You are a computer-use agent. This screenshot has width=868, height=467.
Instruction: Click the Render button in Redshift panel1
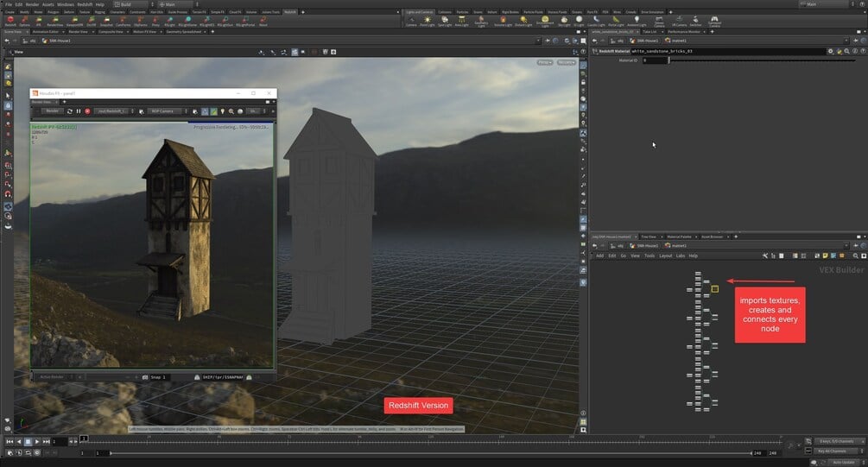52,111
